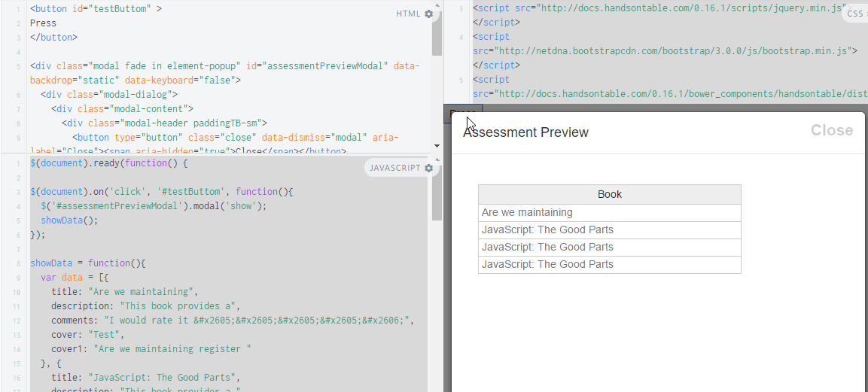The width and height of the screenshot is (868, 392).
Task: Click line number 8 in JavaScript editor gutter
Action: click(18, 264)
